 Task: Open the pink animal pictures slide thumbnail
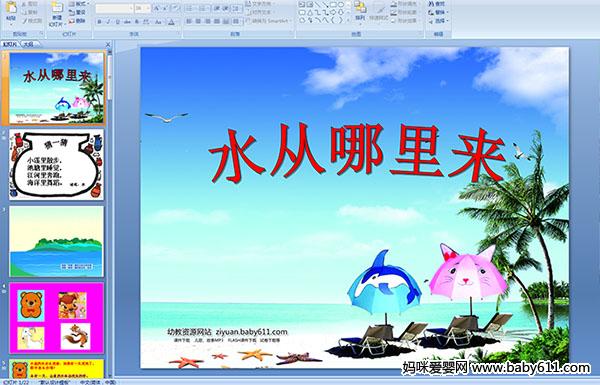pyautogui.click(x=57, y=318)
